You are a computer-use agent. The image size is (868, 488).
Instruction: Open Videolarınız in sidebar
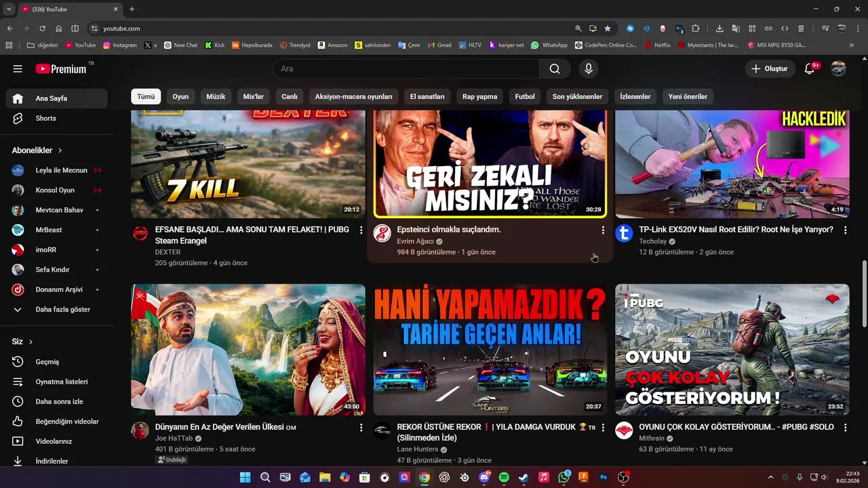tap(57, 441)
